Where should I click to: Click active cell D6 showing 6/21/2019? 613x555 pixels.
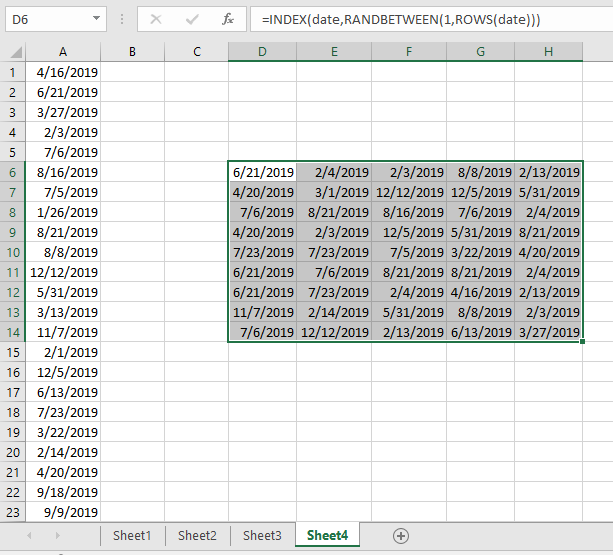[262, 172]
